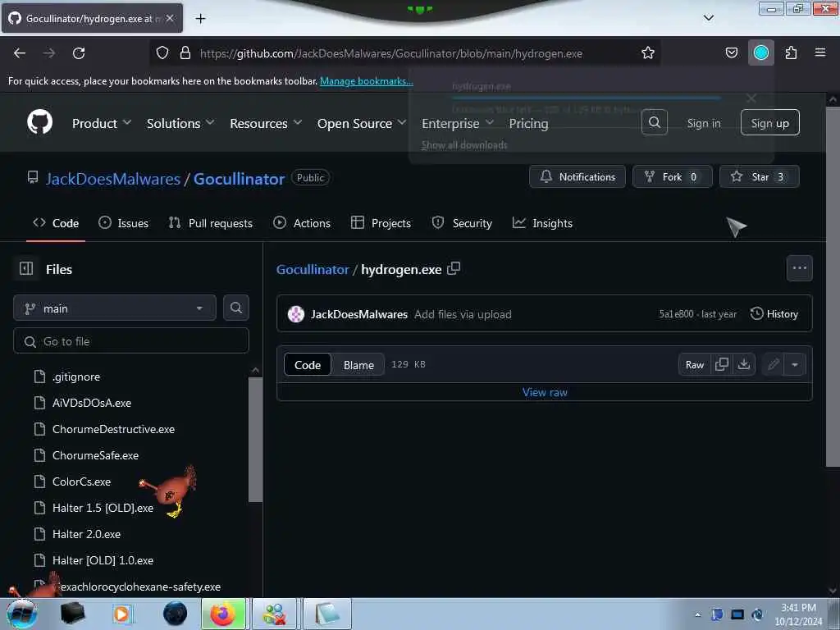Open ColorCs.exe in file tree
The image size is (840, 630).
click(x=81, y=482)
